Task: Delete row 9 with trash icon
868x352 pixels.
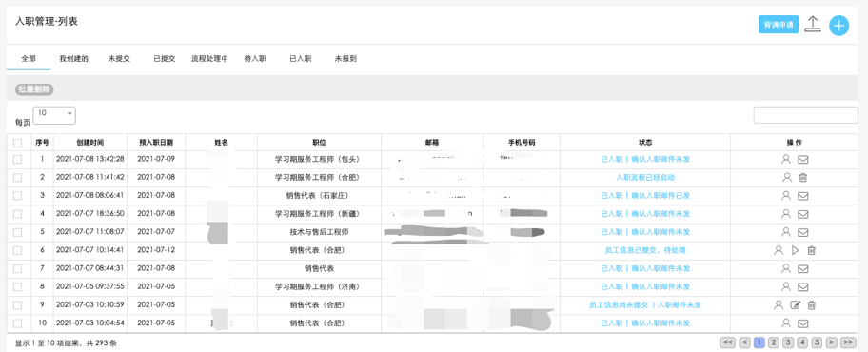Action: [x=811, y=305]
